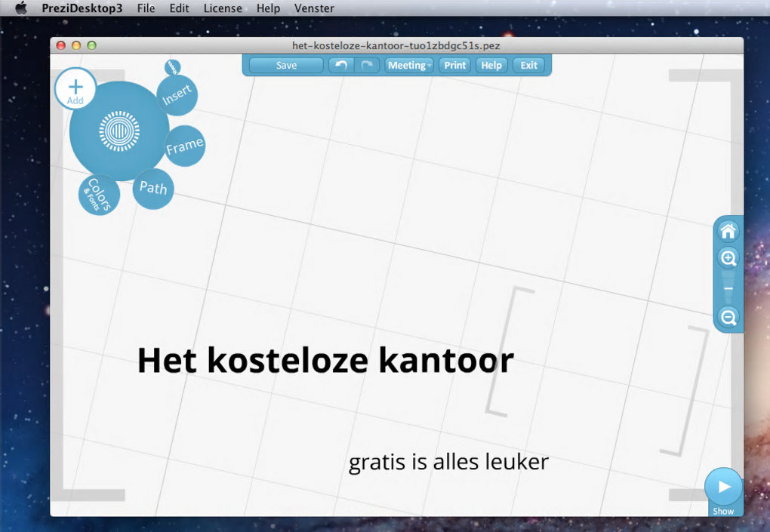Click the zoom level indicator between zoom buttons
This screenshot has width=770, height=532.
tap(728, 288)
